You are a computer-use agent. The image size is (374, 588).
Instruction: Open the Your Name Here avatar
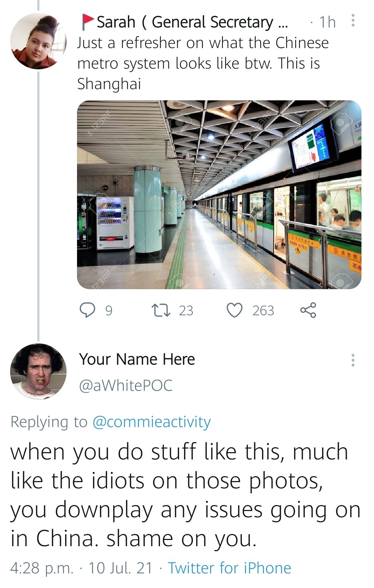click(x=38, y=371)
